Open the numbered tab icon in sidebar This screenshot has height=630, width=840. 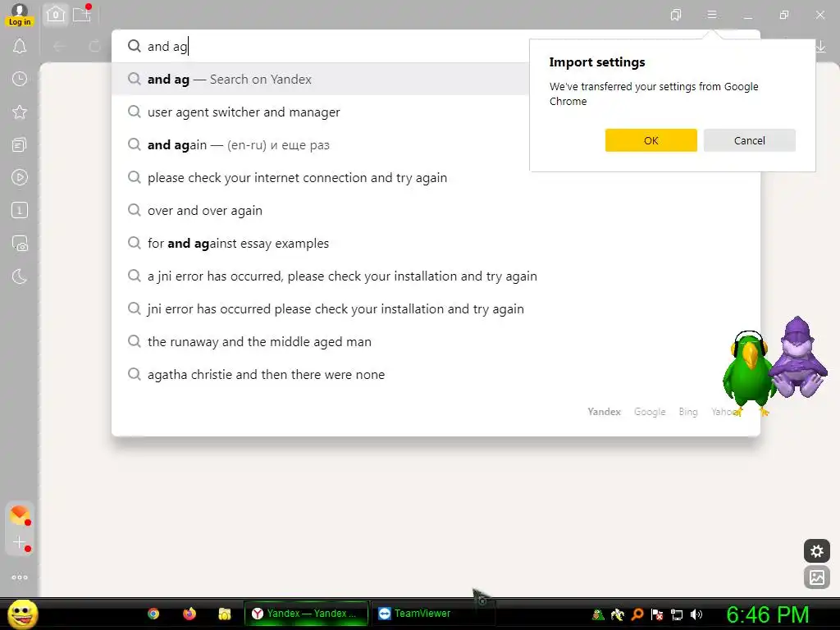[x=20, y=211]
